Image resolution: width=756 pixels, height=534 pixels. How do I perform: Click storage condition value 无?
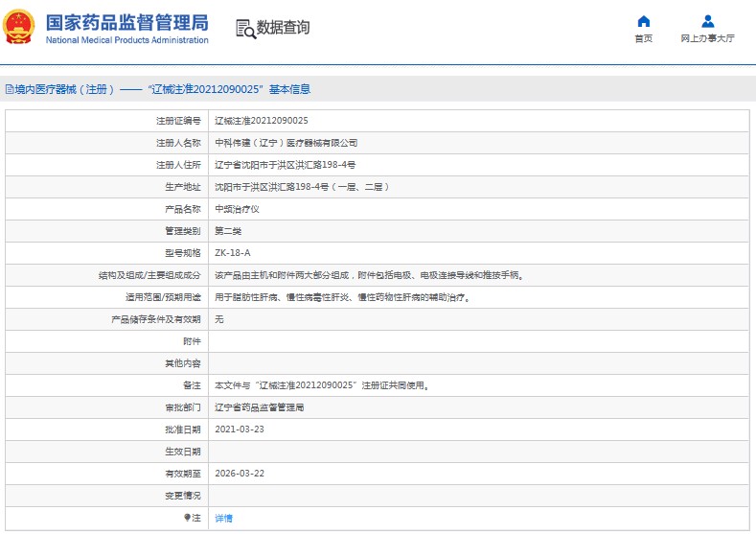pyautogui.click(x=218, y=319)
